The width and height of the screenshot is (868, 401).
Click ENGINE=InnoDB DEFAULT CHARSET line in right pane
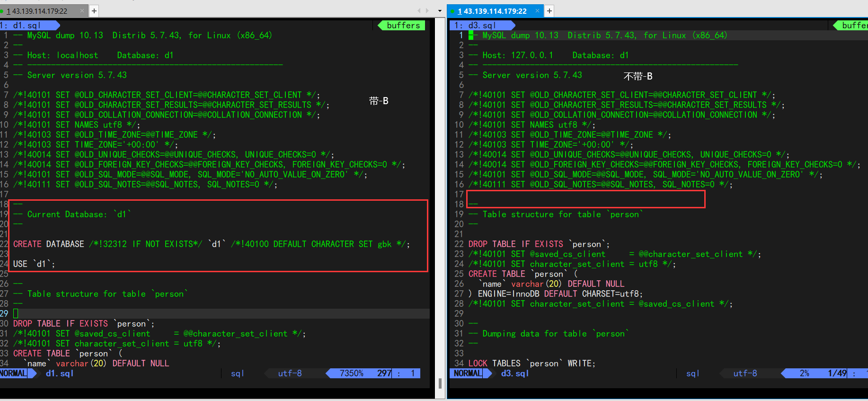pos(556,294)
